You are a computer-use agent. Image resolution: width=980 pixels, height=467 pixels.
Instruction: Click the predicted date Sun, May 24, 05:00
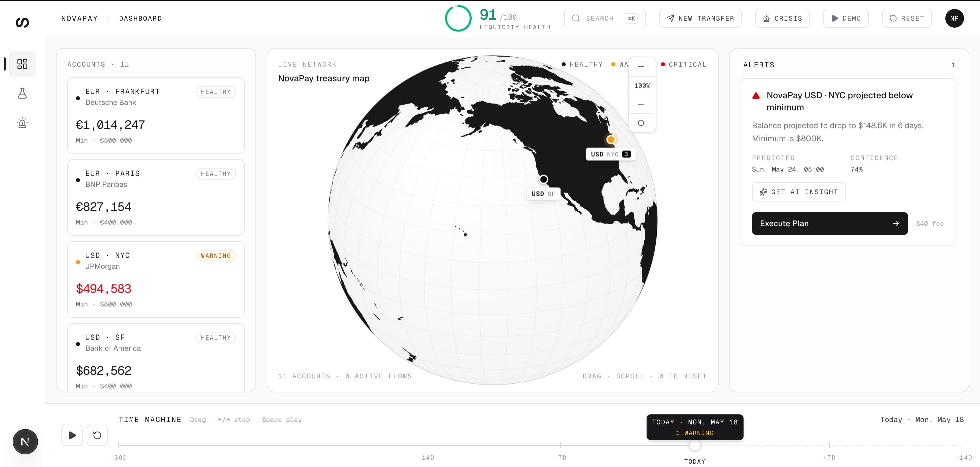[787, 169]
